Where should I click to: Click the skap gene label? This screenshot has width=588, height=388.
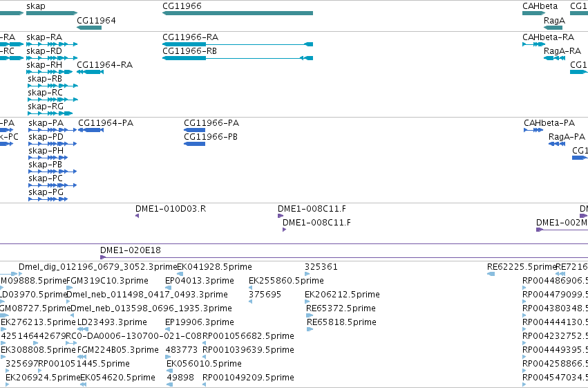[36, 6]
